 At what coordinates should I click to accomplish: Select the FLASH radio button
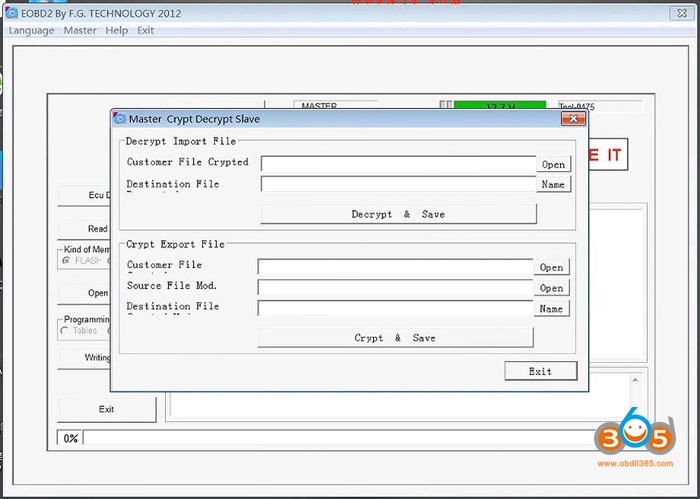pos(66,261)
